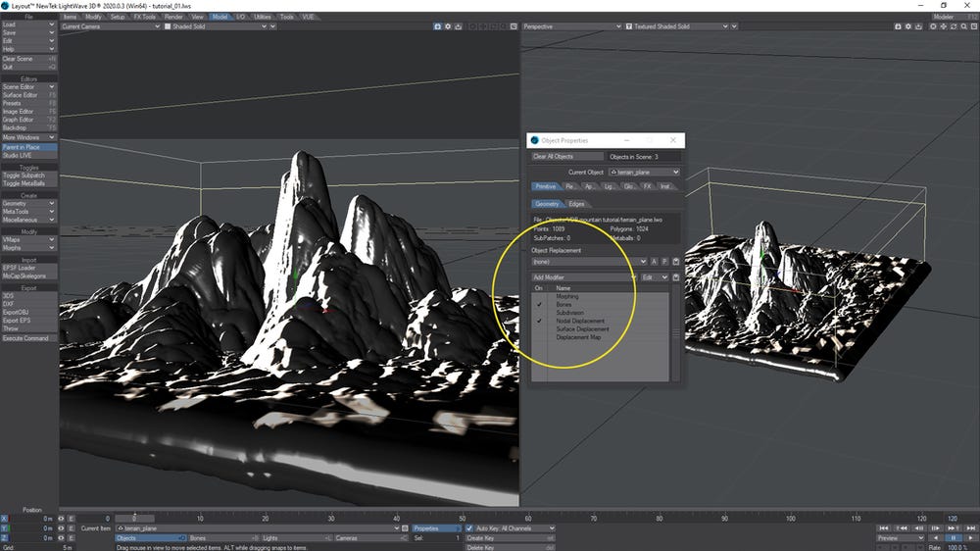The image size is (980, 551).
Task: Click Toggle MetaBalls in the sidebar
Action: coord(28,184)
